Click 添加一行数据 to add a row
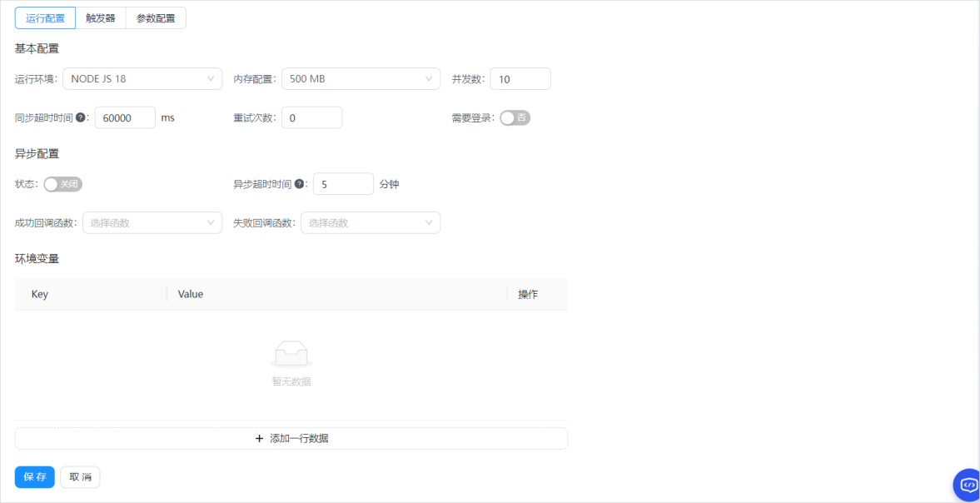The height and width of the screenshot is (503, 980). [x=291, y=438]
